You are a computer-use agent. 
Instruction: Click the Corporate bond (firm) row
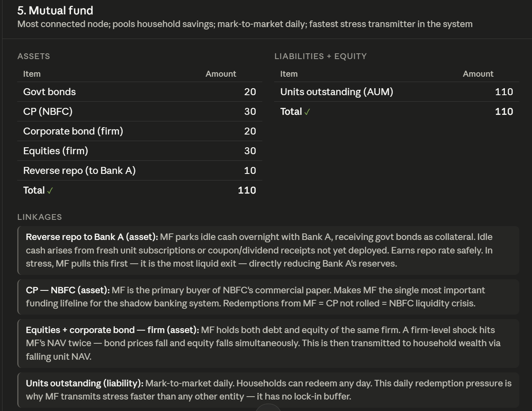140,131
